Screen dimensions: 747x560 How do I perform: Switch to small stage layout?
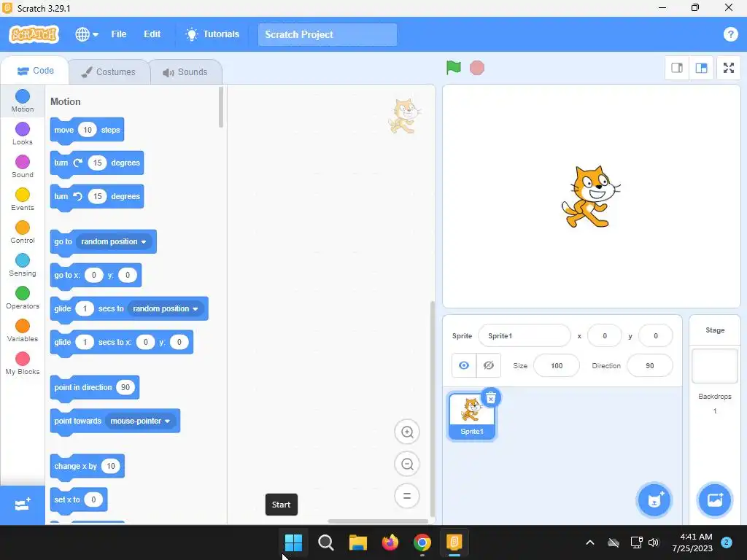point(677,68)
